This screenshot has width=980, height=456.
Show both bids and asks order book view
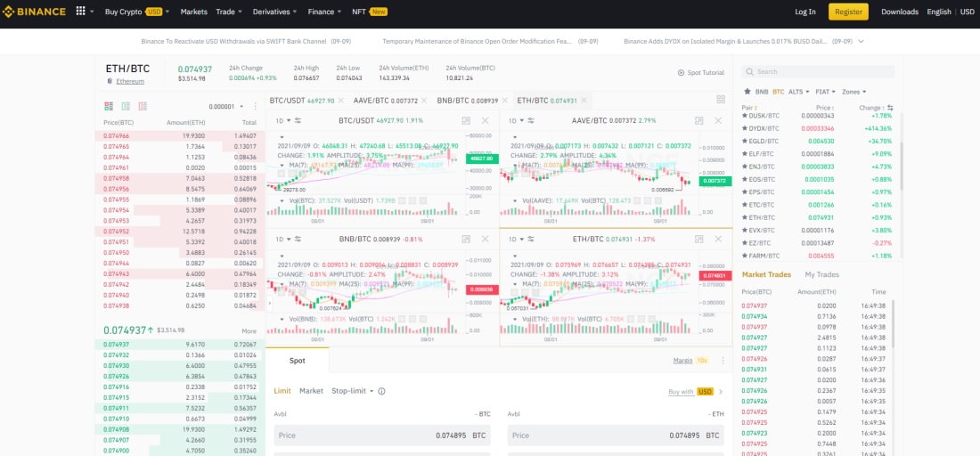109,106
